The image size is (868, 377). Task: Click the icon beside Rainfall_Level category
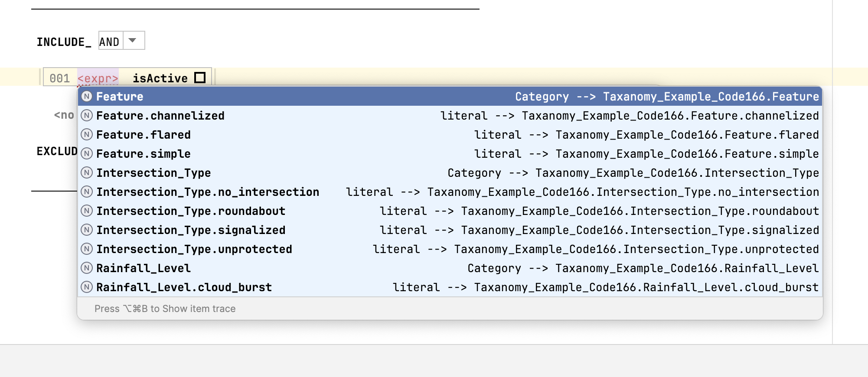[87, 268]
